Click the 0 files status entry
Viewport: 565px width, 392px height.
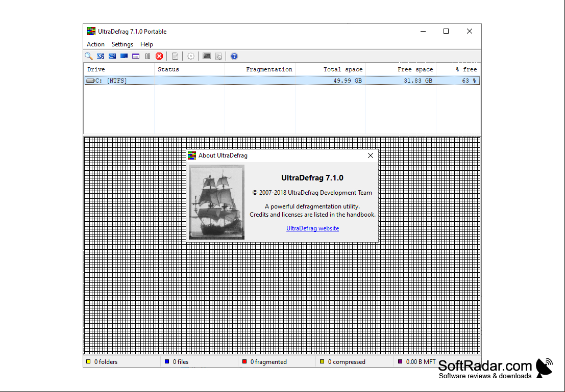(x=181, y=362)
